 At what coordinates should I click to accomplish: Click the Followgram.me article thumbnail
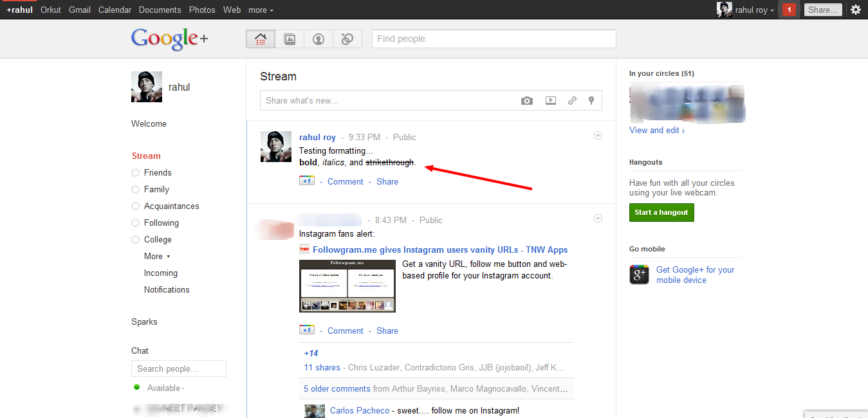click(347, 286)
